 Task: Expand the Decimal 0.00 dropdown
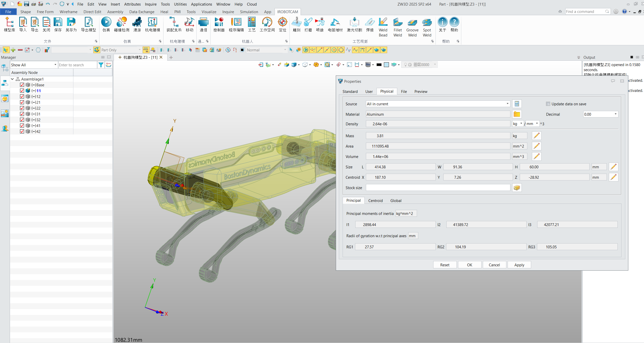point(615,114)
